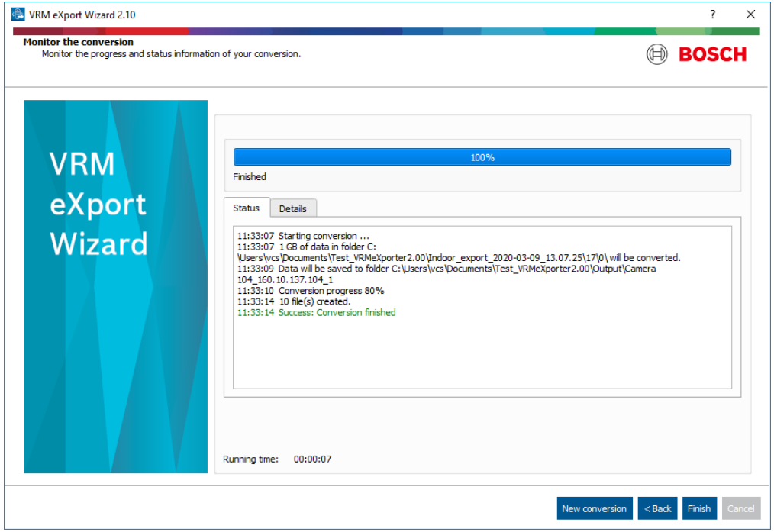Click the 'Monitor the conversion' heading
The height and width of the screenshot is (532, 774).
click(x=78, y=42)
